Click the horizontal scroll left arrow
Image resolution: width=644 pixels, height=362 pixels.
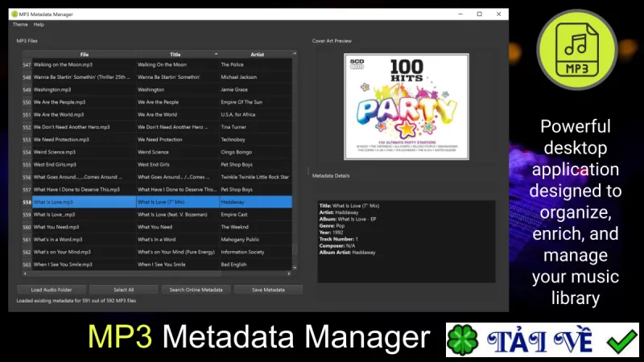point(25,274)
